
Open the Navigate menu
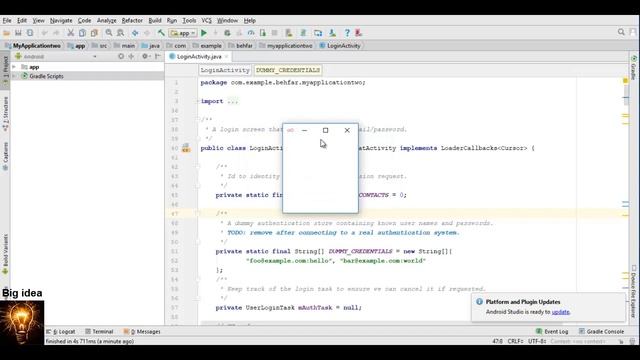click(61, 20)
